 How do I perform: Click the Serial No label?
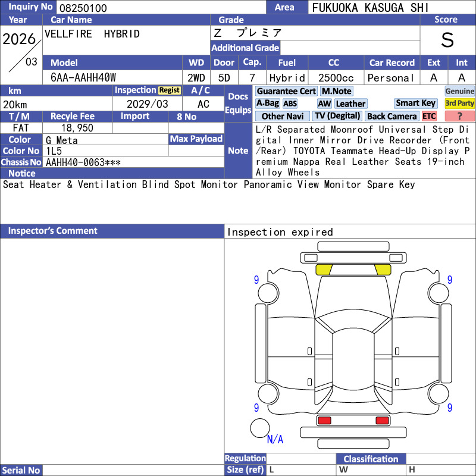[x=21, y=470]
